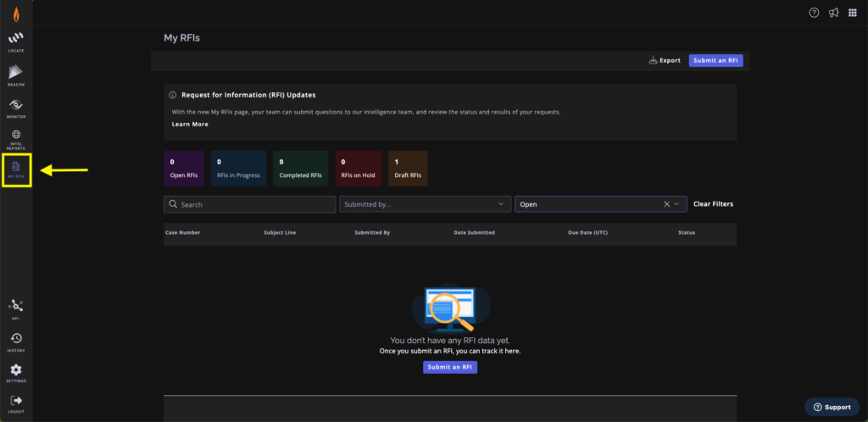Click the My RFIs page heading
868x422 pixels.
[181, 38]
